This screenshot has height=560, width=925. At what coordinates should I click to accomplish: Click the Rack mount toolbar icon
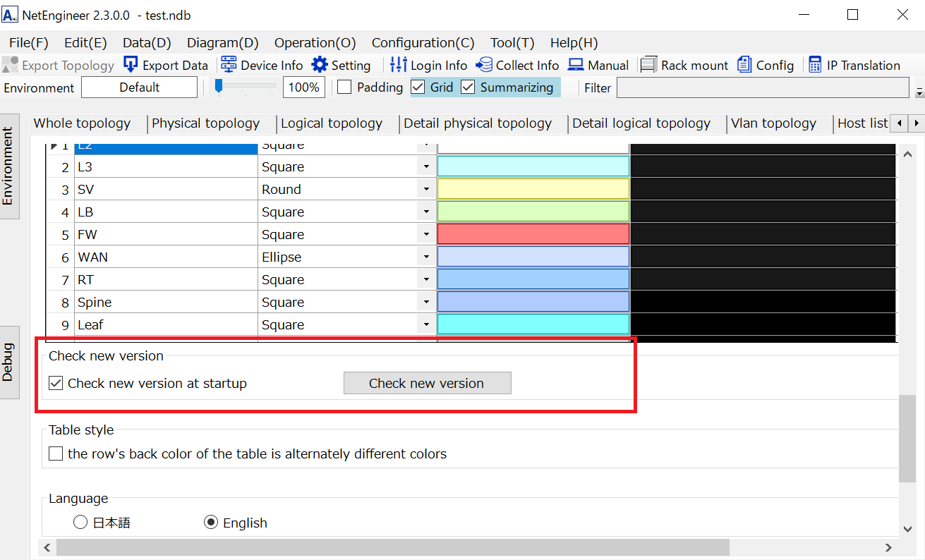(x=649, y=65)
